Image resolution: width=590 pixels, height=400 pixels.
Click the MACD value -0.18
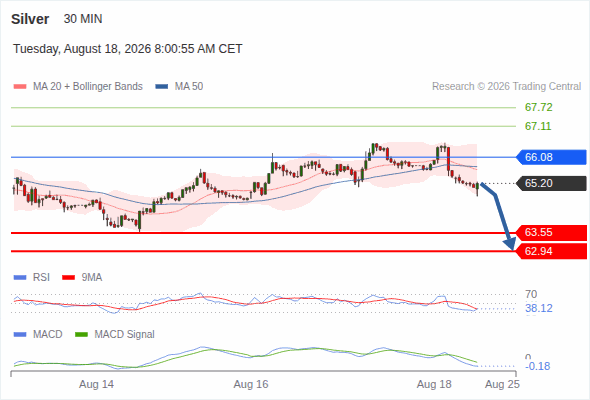(x=537, y=367)
